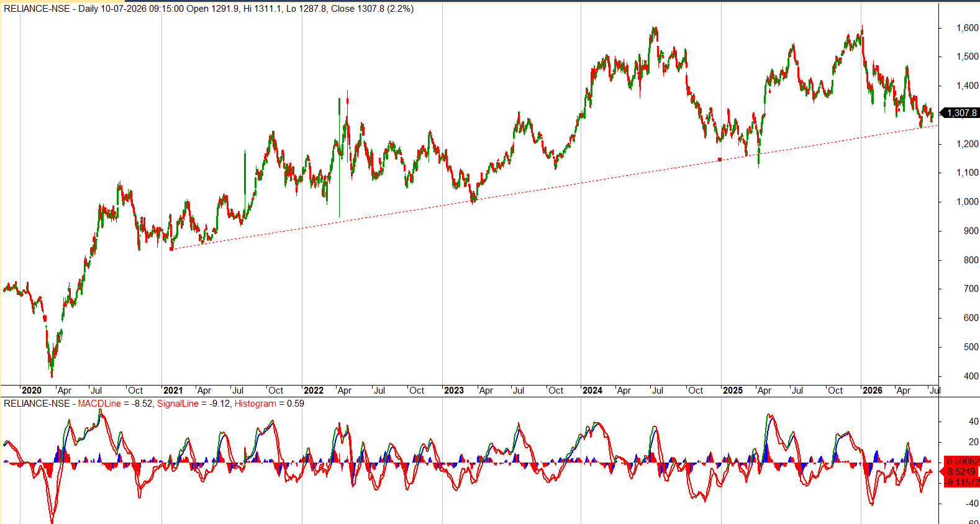Click the 700 price axis label
This screenshot has height=524, width=980.
point(971,289)
